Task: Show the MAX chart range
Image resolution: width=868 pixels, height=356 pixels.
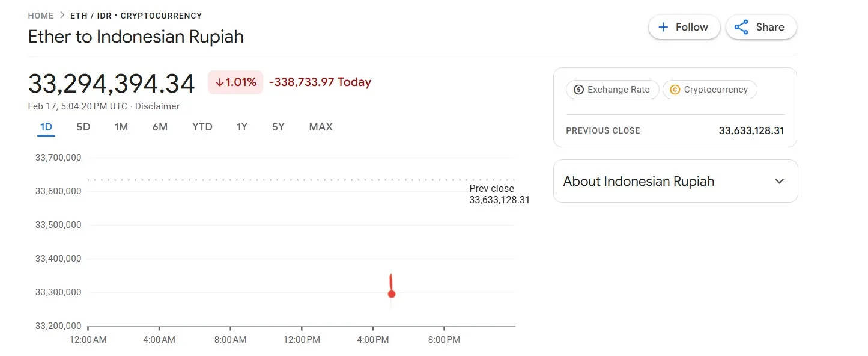Action: coord(321,127)
